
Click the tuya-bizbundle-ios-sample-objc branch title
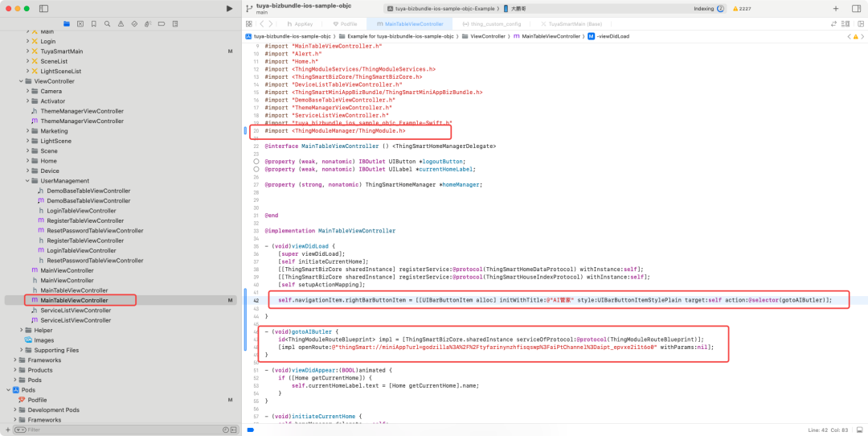pos(304,5)
